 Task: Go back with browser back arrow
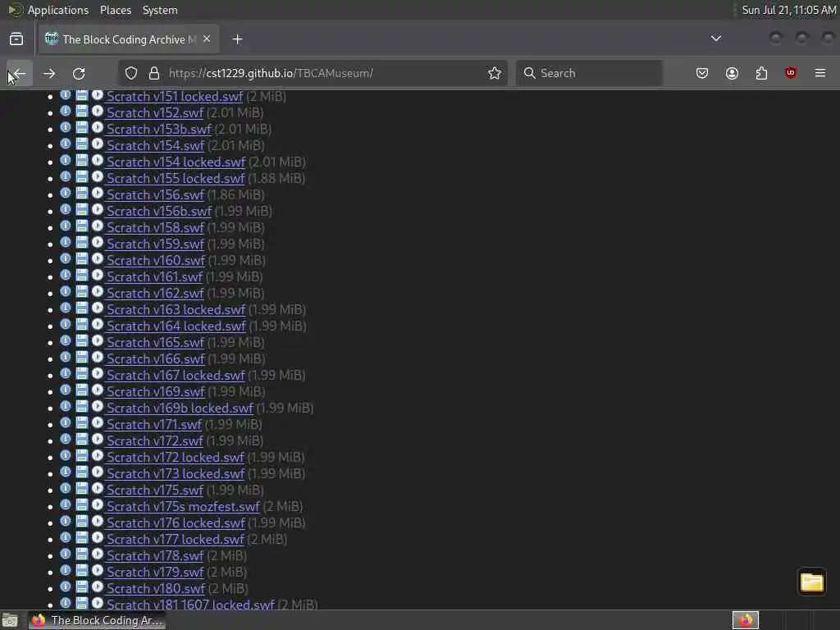(x=20, y=73)
